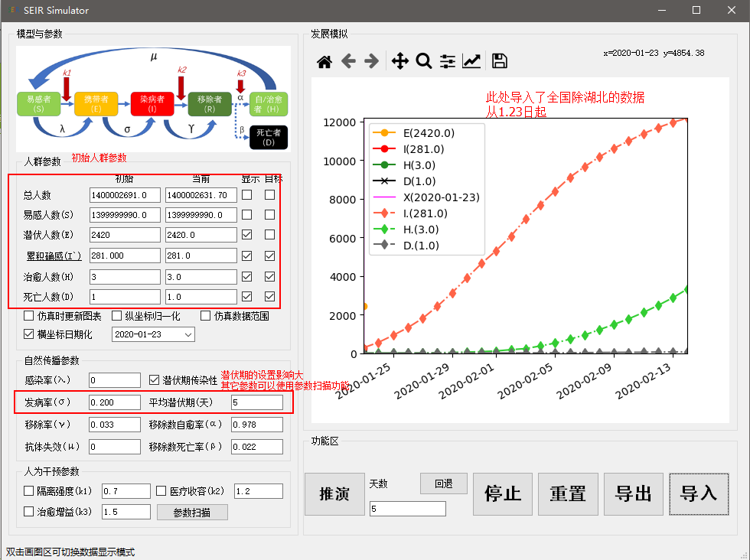The width and height of the screenshot is (750, 560).
Task: Click the Home reset view icon
Action: point(324,61)
